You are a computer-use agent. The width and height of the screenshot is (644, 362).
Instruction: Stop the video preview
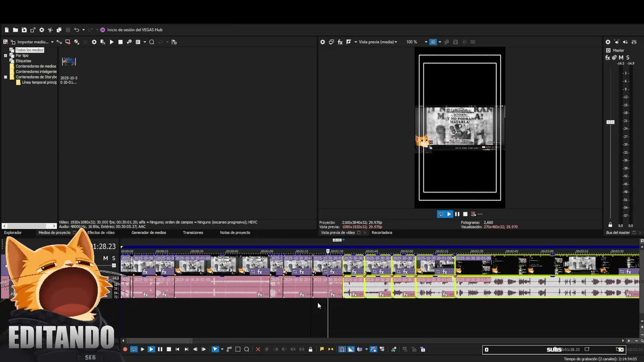(x=465, y=214)
